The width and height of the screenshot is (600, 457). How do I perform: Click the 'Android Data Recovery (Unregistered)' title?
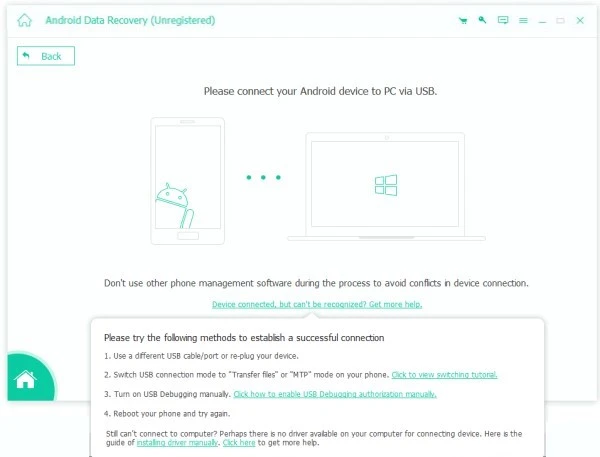(x=130, y=20)
